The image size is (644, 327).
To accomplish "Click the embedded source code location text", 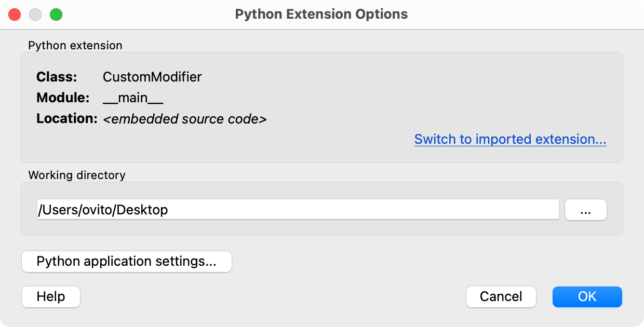I will click(185, 119).
